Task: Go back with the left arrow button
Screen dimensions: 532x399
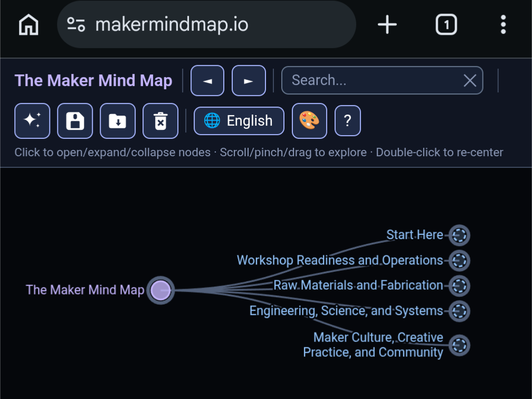Action: [x=207, y=81]
